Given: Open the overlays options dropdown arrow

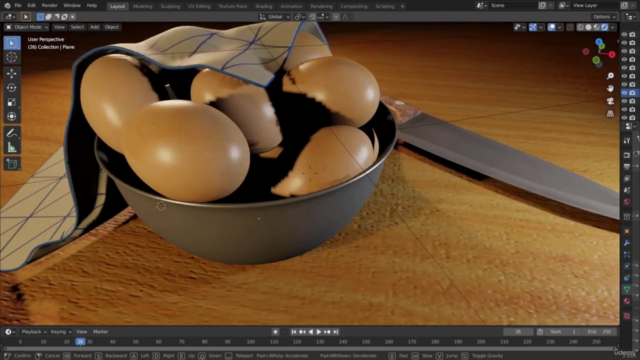Looking at the screenshot, I should (560, 27).
